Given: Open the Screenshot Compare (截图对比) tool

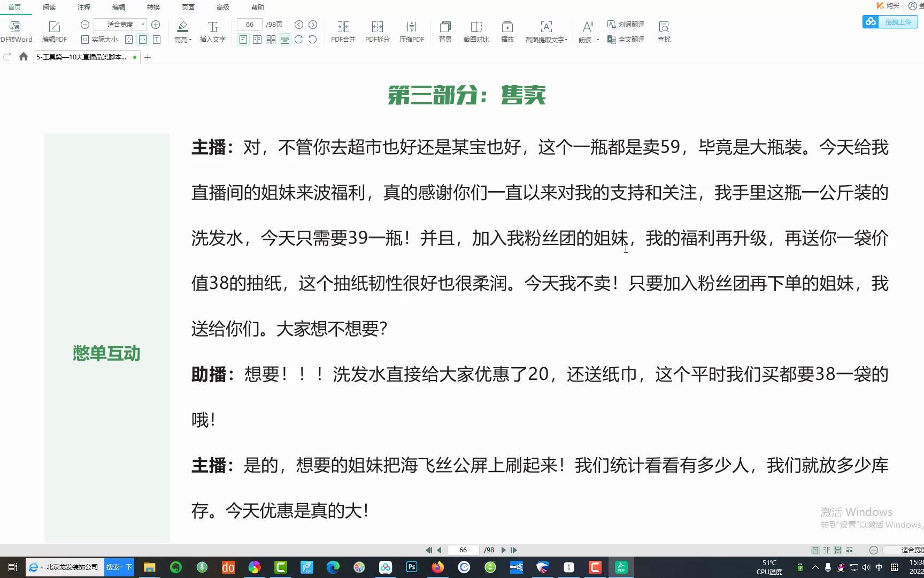Looking at the screenshot, I should (x=476, y=32).
